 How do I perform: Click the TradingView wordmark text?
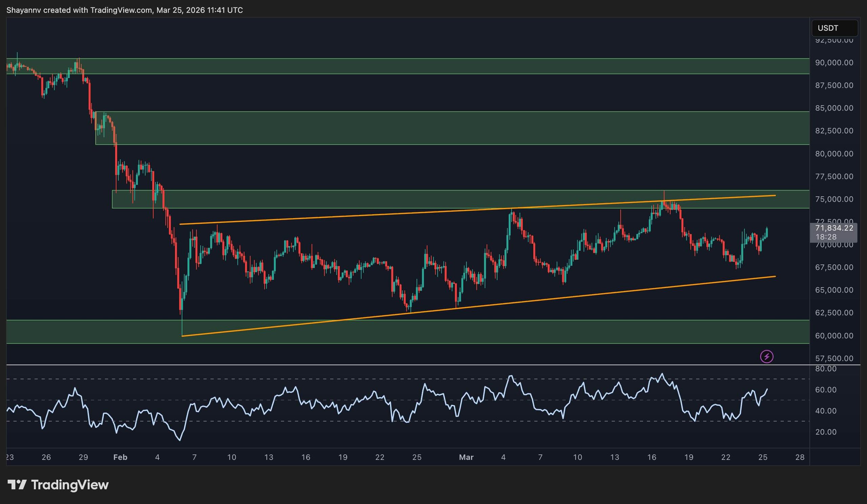[x=70, y=485]
